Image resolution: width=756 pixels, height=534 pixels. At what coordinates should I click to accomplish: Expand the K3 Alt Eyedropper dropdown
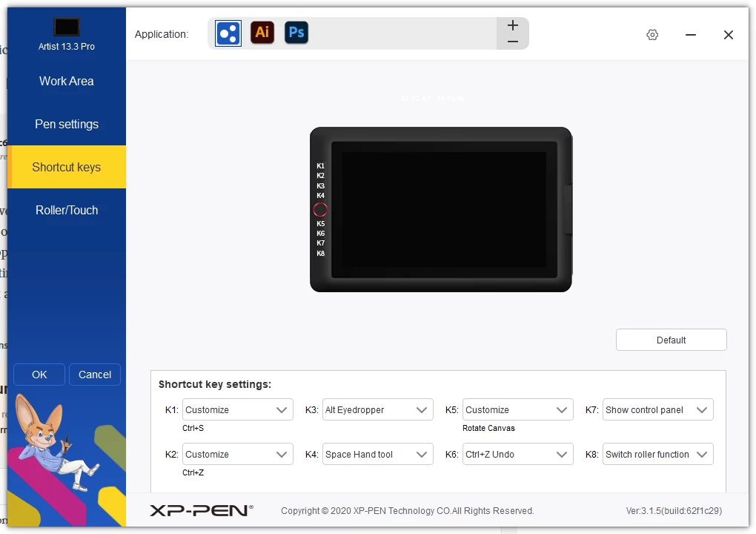(377, 409)
